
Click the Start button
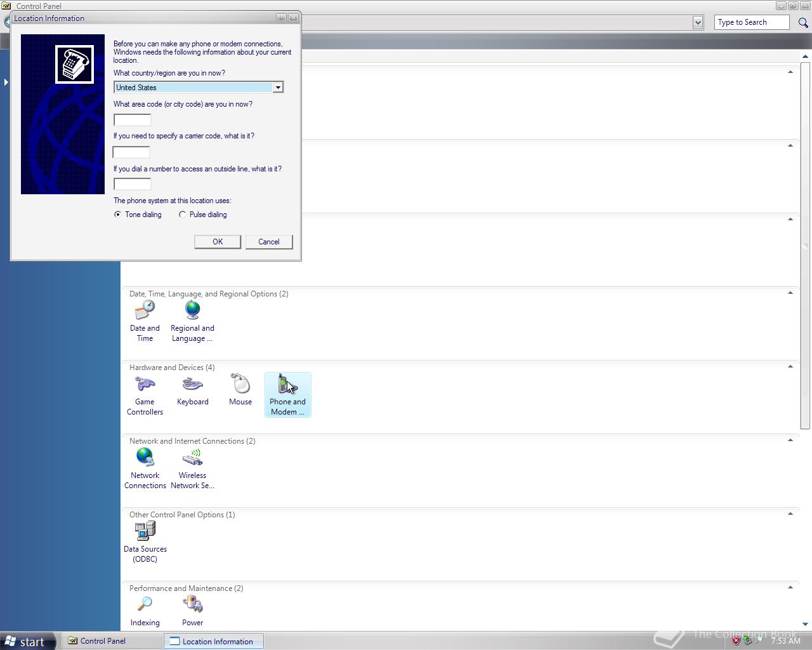[28, 641]
